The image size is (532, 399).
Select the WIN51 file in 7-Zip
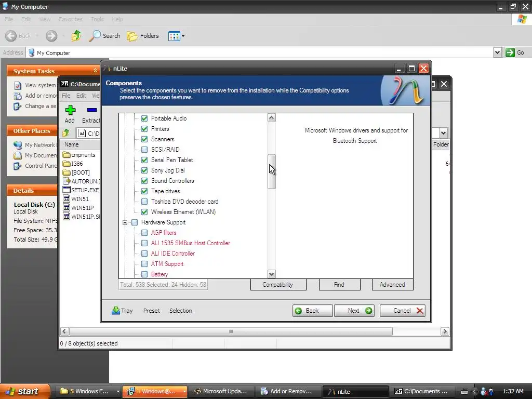[76, 199]
